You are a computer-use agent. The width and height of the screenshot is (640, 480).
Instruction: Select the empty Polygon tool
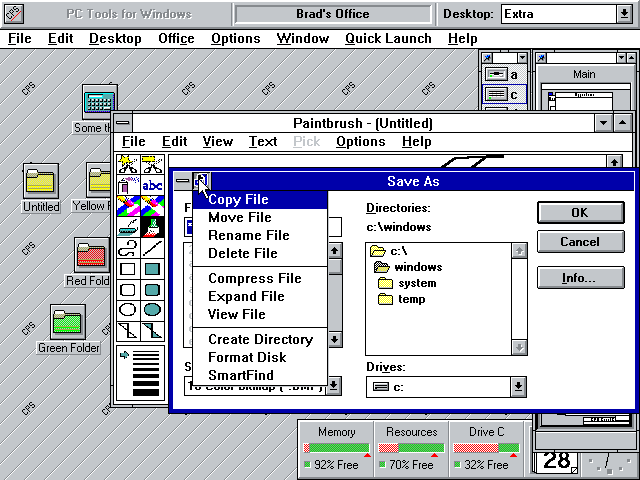pyautogui.click(x=128, y=331)
